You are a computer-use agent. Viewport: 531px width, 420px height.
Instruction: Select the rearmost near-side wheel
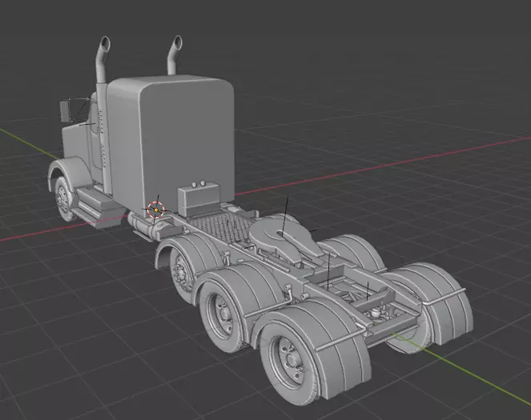point(292,361)
